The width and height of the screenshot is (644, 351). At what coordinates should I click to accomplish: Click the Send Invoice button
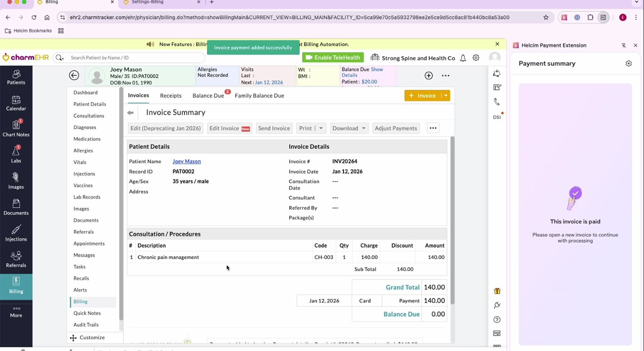tap(274, 128)
